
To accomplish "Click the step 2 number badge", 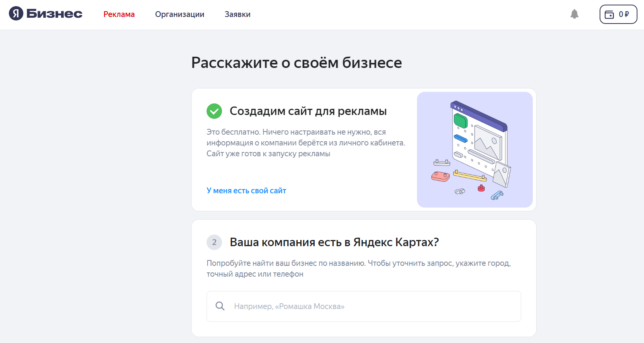I will 214,242.
